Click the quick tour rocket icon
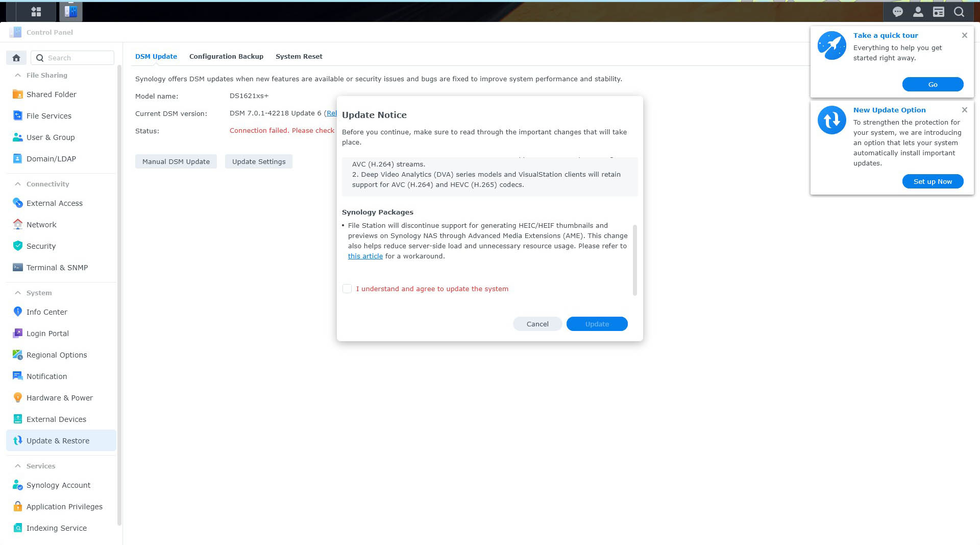The width and height of the screenshot is (980, 545). click(831, 45)
